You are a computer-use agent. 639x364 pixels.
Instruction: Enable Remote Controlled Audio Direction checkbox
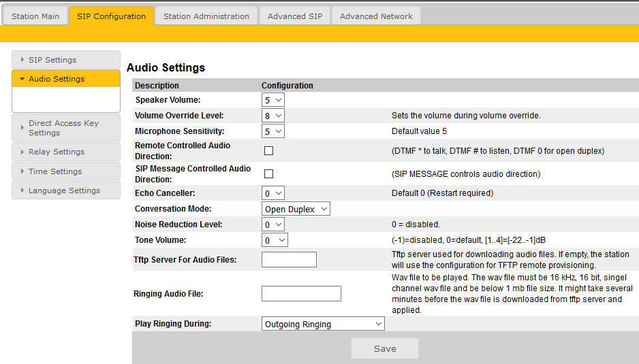tap(268, 151)
